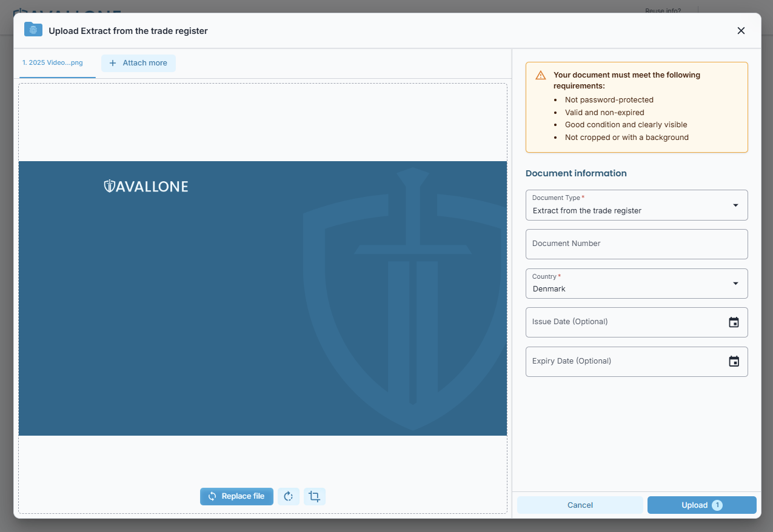This screenshot has height=532, width=773.
Task: Click 'Good condition and clearly visible' text
Action: click(x=626, y=125)
